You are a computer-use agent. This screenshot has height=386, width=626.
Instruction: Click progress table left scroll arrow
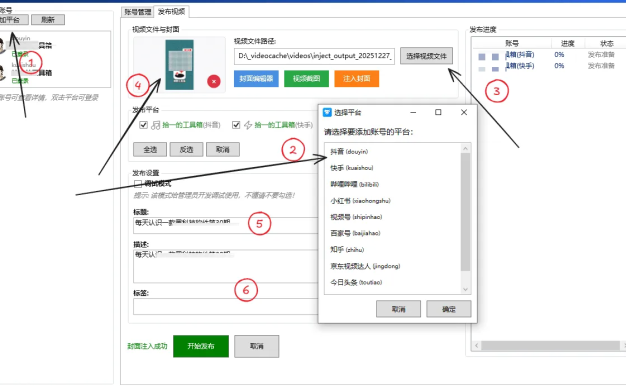coord(477,345)
